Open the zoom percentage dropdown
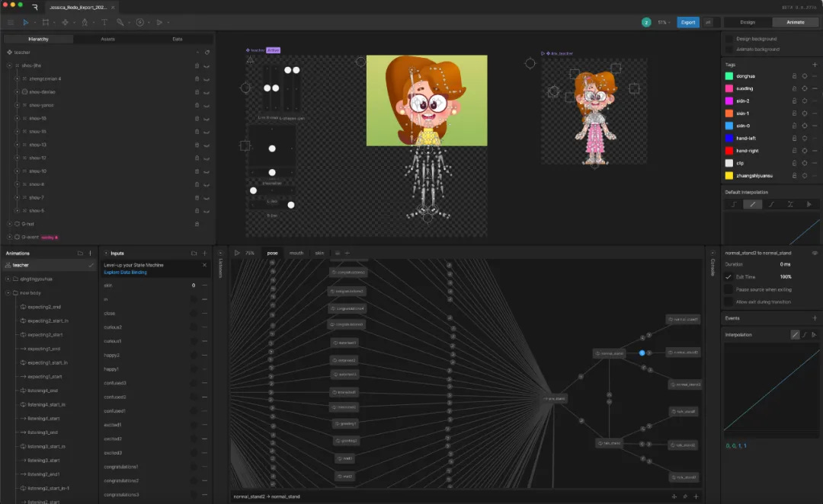This screenshot has height=504, width=823. [x=664, y=23]
